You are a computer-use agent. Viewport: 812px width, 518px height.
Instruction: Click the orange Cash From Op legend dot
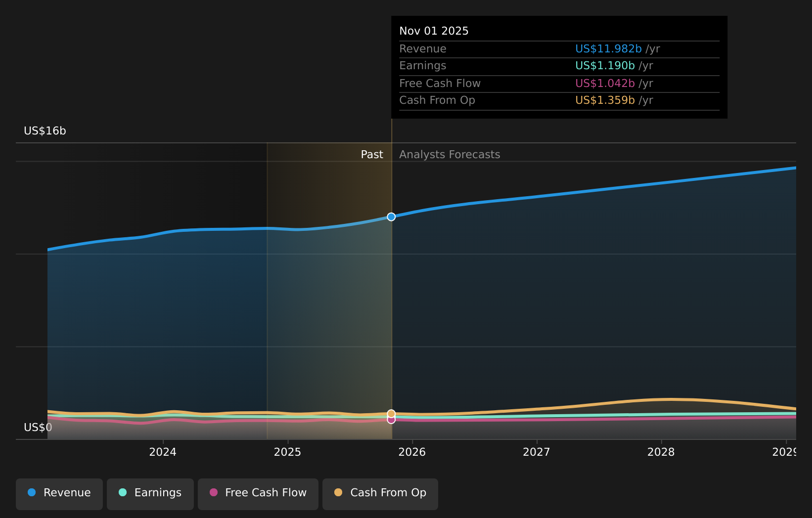click(x=338, y=492)
